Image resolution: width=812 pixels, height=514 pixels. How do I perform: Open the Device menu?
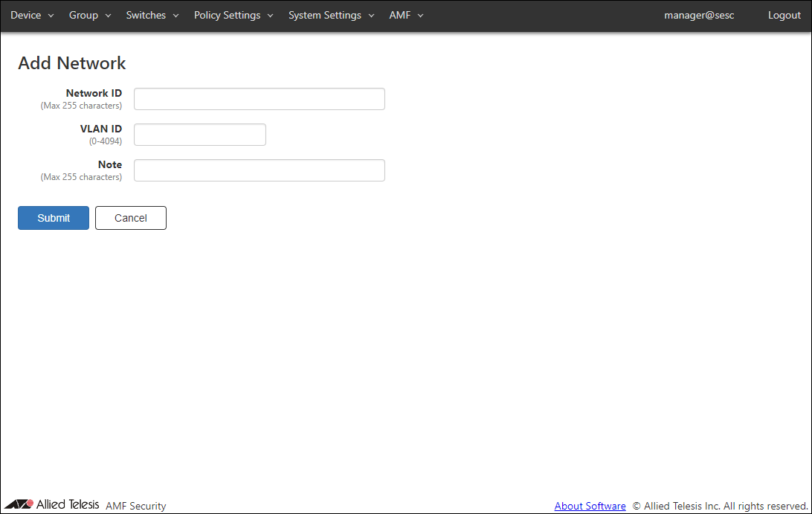pos(32,16)
